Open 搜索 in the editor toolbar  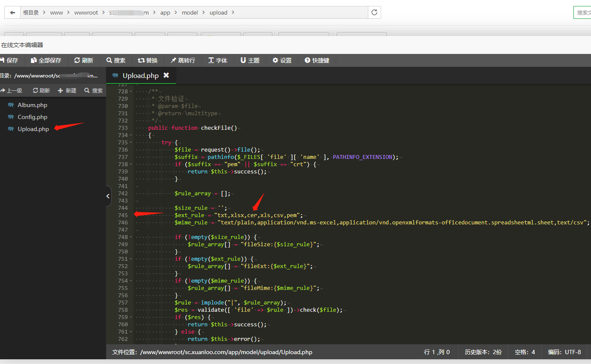coord(116,60)
